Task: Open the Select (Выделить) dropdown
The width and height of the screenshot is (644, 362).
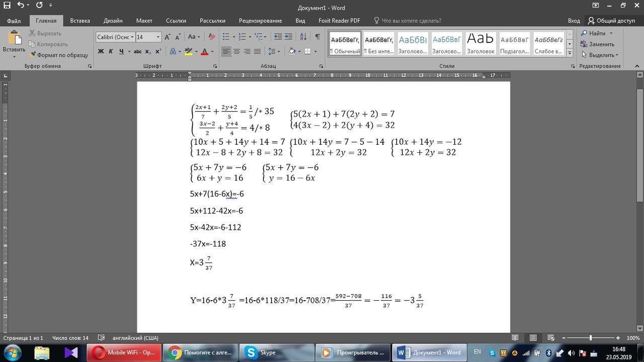Action: coord(600,55)
